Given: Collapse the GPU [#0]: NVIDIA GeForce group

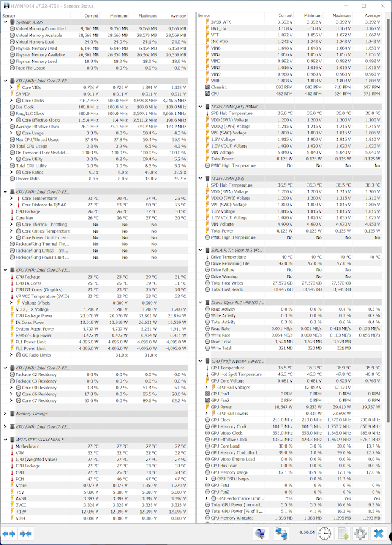Looking at the screenshot, I should [x=207, y=361].
